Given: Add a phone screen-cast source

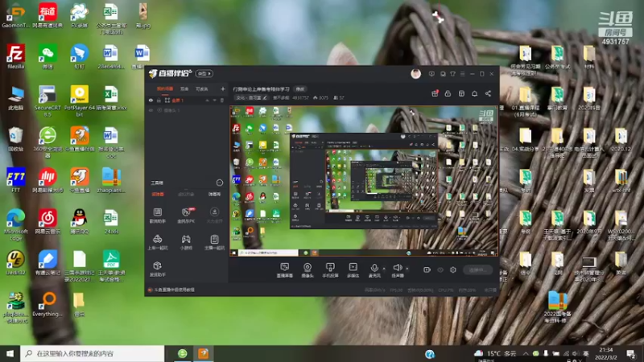Looking at the screenshot, I should tap(330, 270).
